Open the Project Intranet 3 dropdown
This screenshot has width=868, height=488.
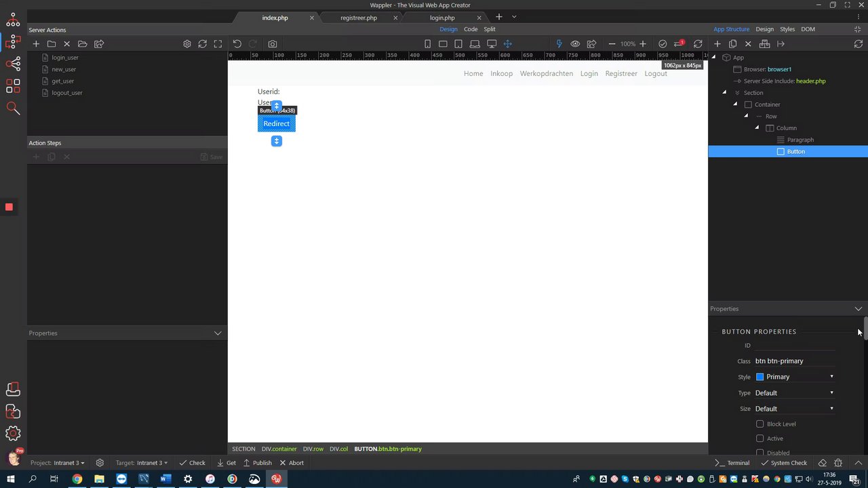click(58, 463)
